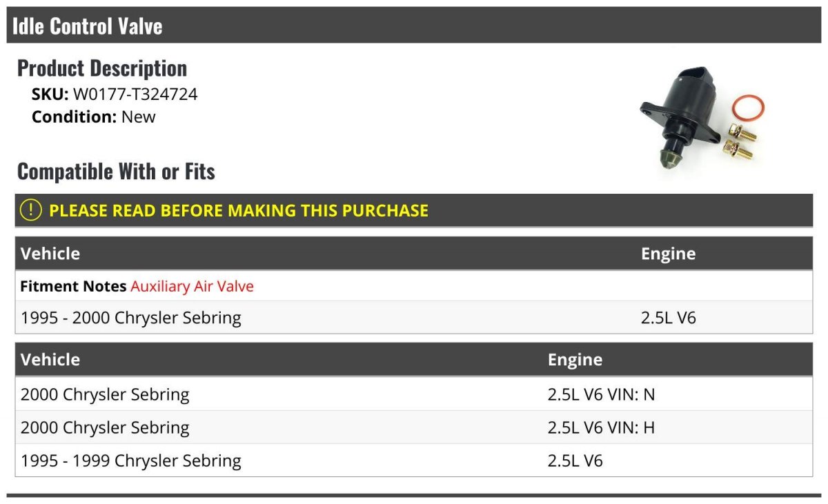Select the SKU W0177-T324724 text
The height and width of the screenshot is (504, 828).
pos(115,94)
